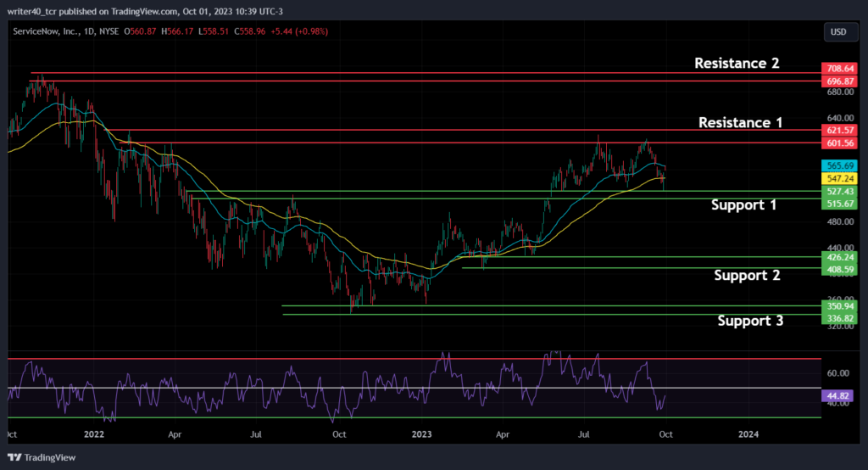Click the 2023 label on time axis

click(x=422, y=434)
